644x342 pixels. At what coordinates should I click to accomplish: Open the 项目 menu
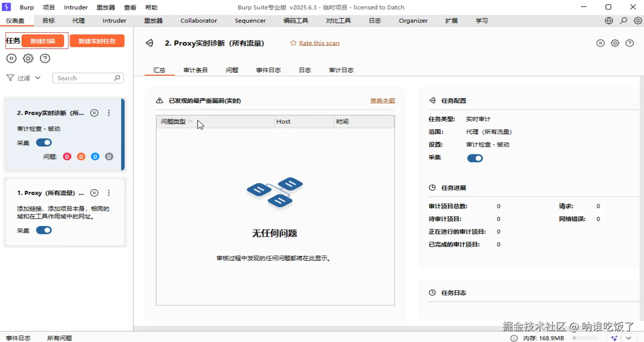pyautogui.click(x=49, y=7)
